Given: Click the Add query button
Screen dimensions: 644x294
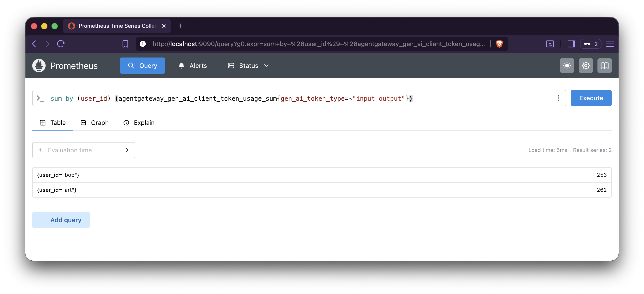Looking at the screenshot, I should tap(61, 220).
